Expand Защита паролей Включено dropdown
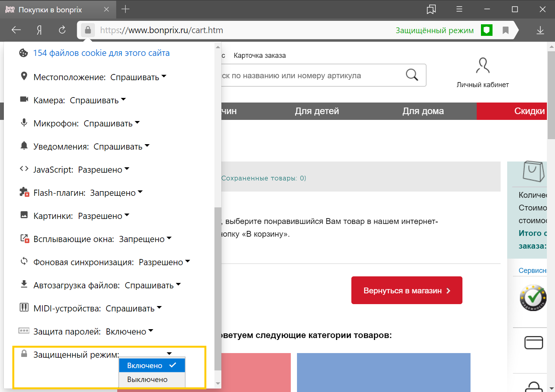 click(x=130, y=331)
